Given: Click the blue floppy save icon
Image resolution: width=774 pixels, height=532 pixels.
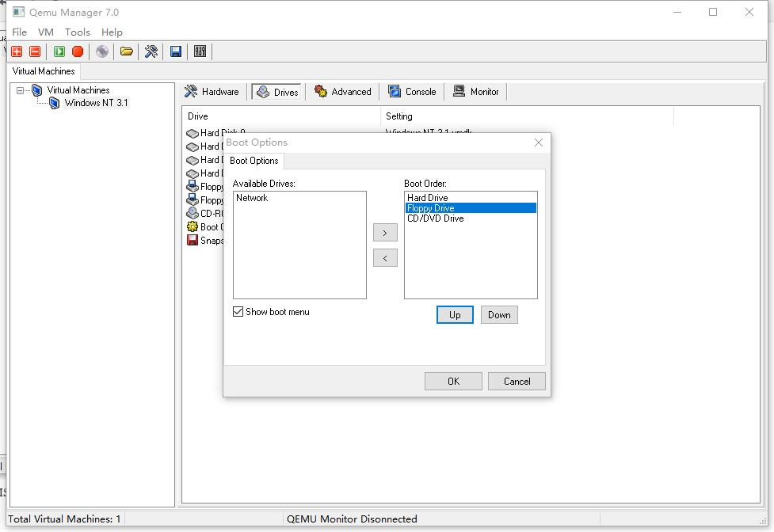Looking at the screenshot, I should coord(176,51).
